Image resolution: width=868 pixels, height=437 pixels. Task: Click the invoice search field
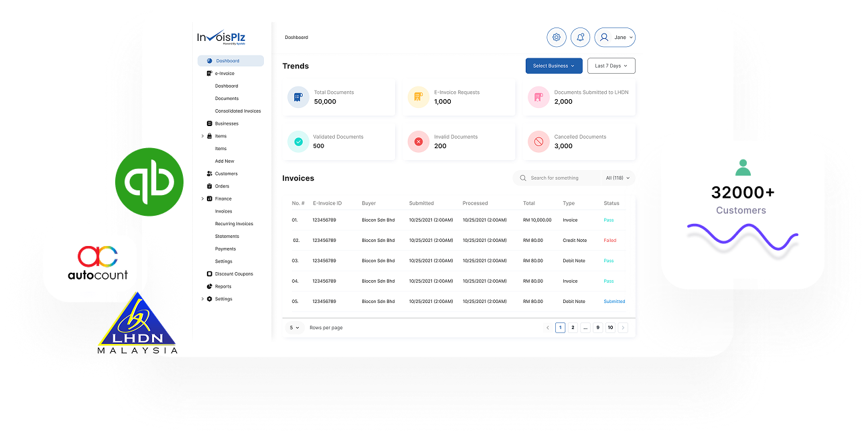[x=563, y=178]
